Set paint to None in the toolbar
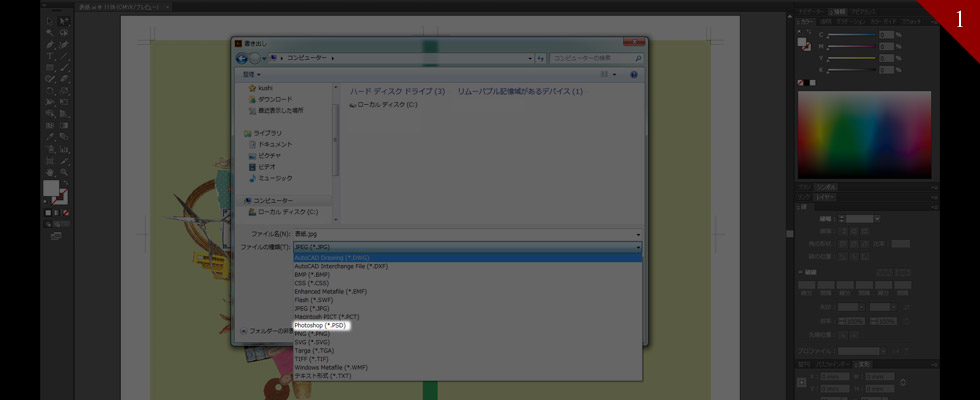The width and height of the screenshot is (980, 400). click(x=66, y=212)
